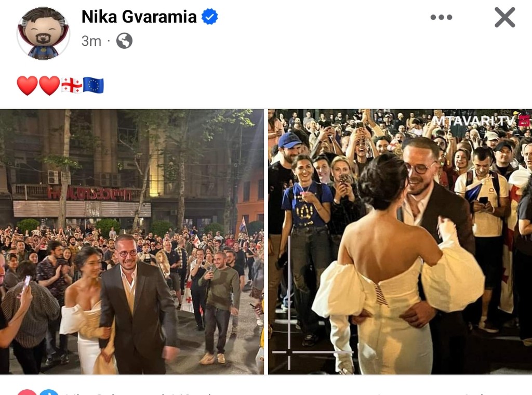
Task: Click the blue like reaction icon
Action: [x=49, y=392]
